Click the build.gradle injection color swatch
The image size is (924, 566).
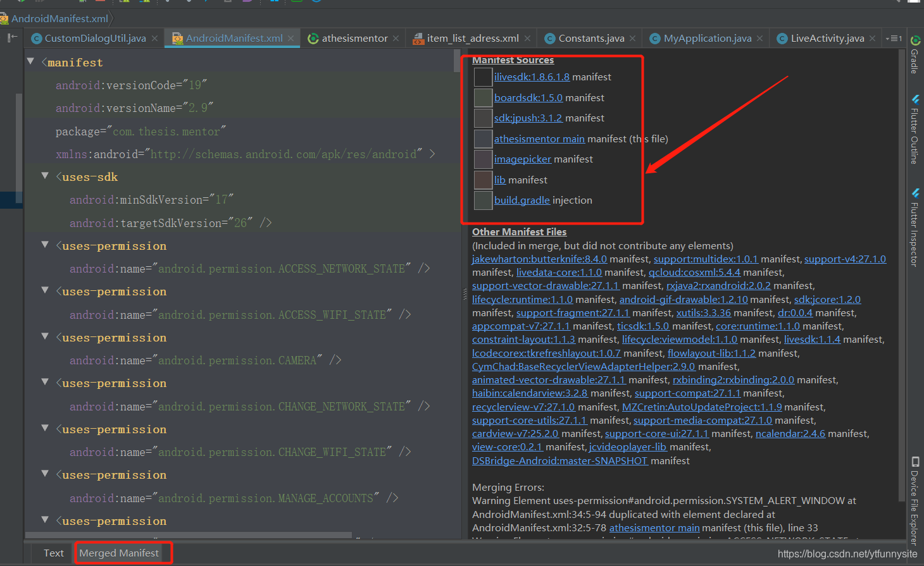pos(484,200)
